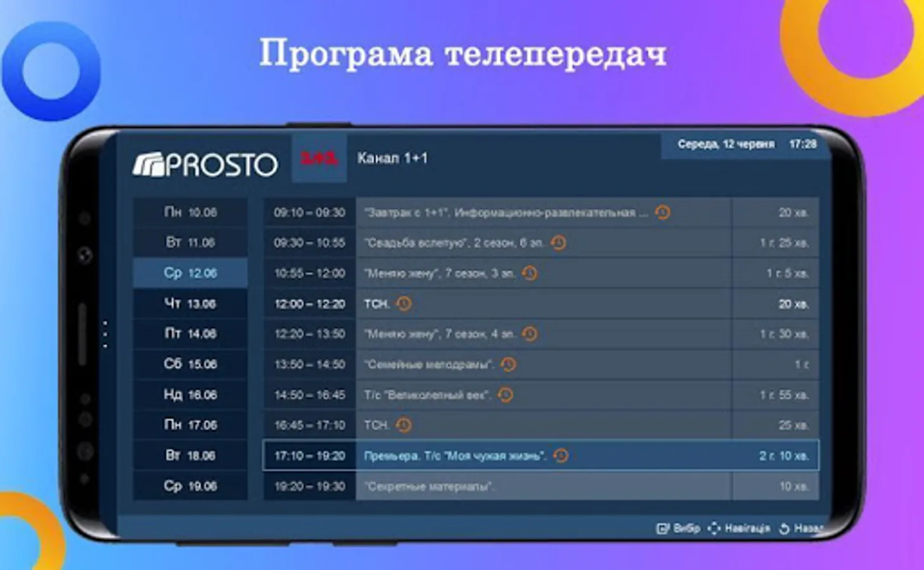Viewport: 924px width, 570px height.
Task: Click the 16:45 – 17:10 time slot
Action: (310, 425)
